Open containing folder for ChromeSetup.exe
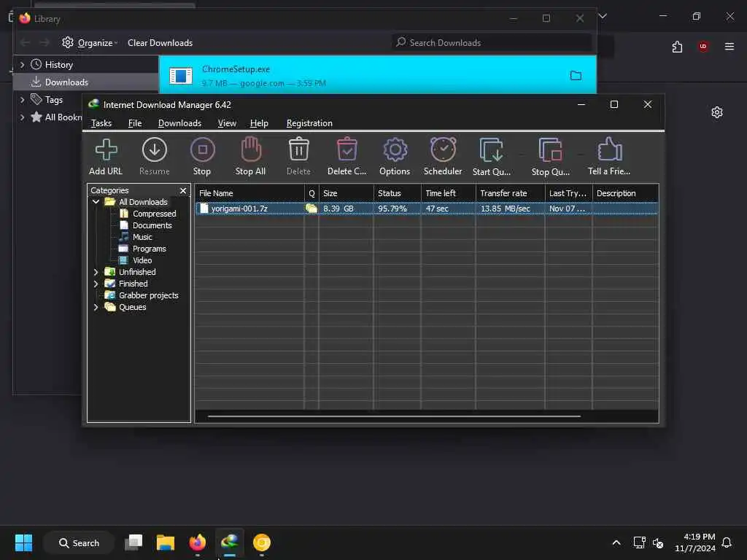Image resolution: width=747 pixels, height=560 pixels. point(576,76)
